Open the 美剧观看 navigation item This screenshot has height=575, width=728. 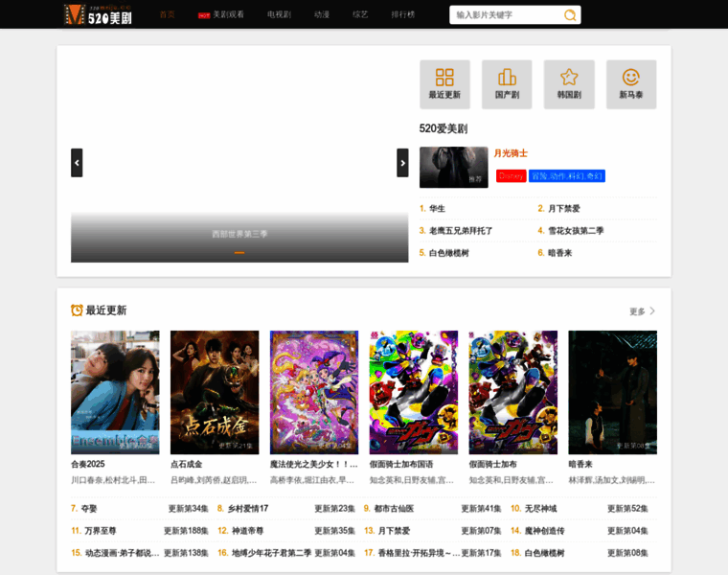[221, 15]
